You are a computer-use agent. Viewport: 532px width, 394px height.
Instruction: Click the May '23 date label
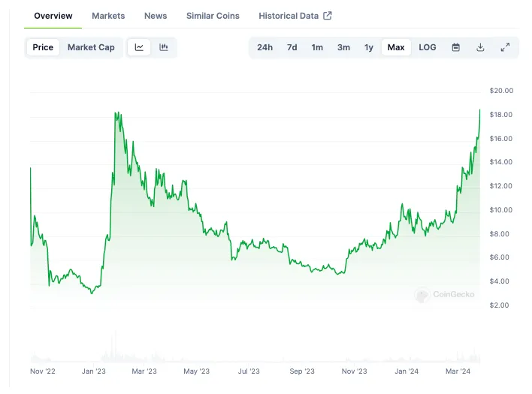point(196,371)
